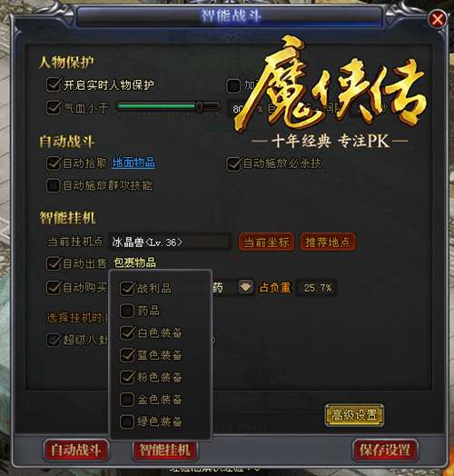Disable 自动施放必杀技 checkbox
The width and height of the screenshot is (454, 476).
pyautogui.click(x=233, y=164)
